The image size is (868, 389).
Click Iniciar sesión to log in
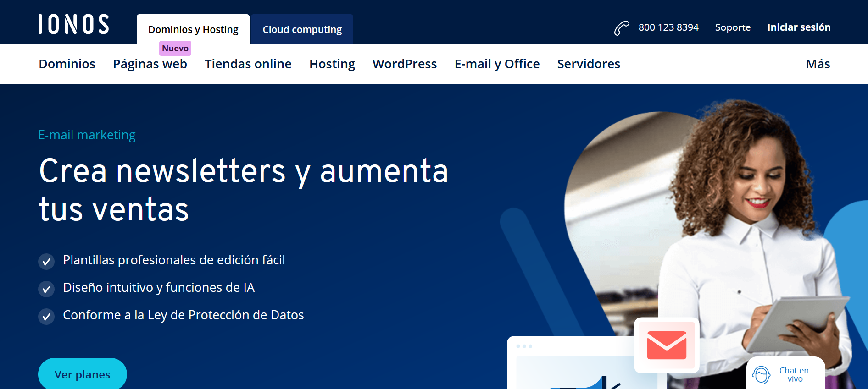[x=799, y=27]
